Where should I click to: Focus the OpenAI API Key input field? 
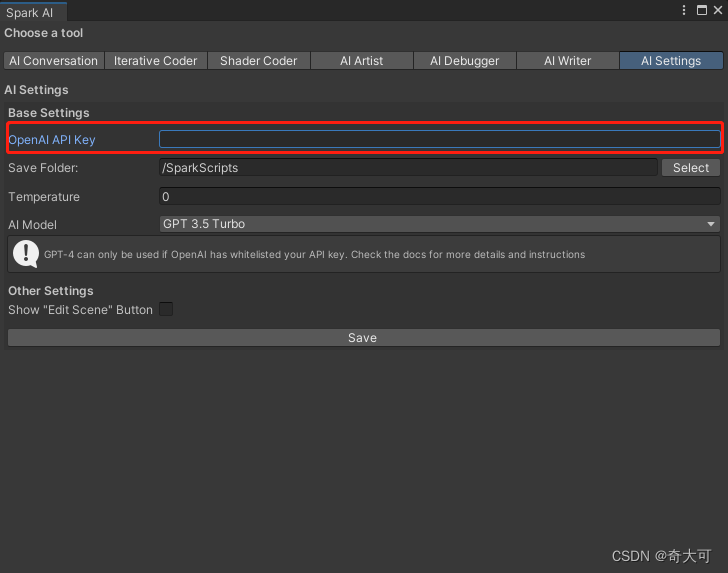(439, 139)
